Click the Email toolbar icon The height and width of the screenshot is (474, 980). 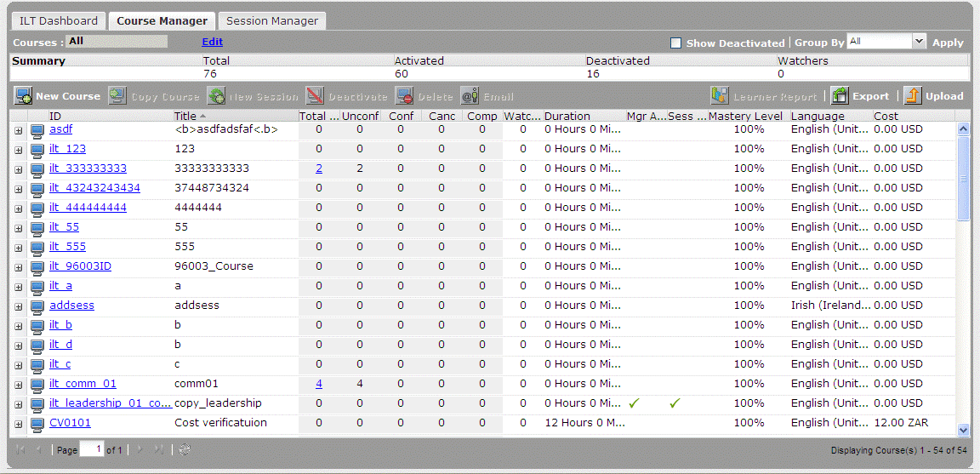(470, 96)
